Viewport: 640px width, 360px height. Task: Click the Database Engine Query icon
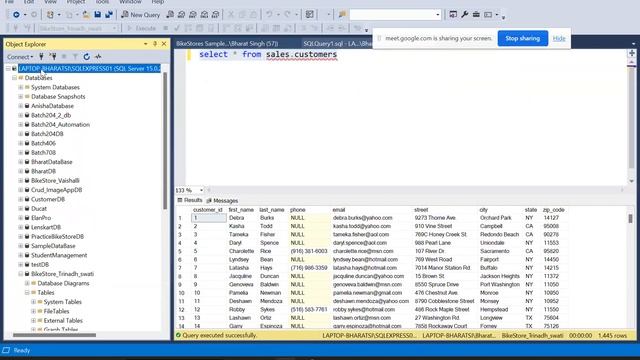(170, 15)
